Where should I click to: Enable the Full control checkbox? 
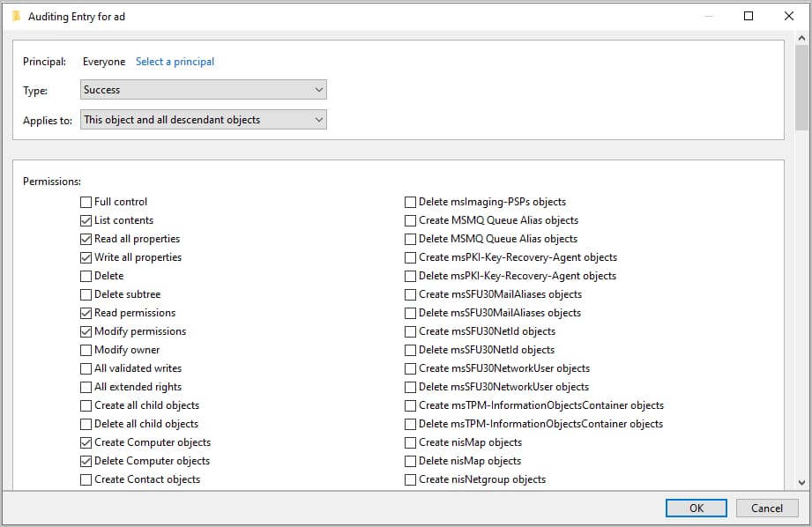coord(86,202)
